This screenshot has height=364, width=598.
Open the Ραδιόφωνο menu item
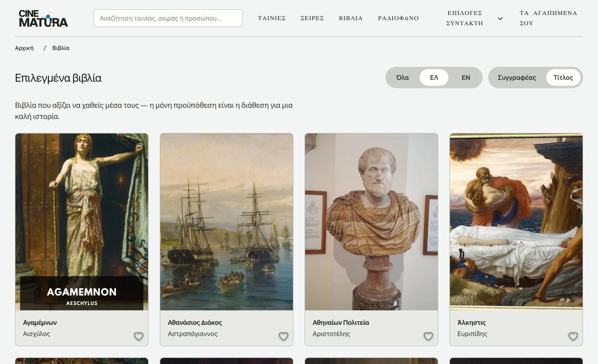pos(398,18)
